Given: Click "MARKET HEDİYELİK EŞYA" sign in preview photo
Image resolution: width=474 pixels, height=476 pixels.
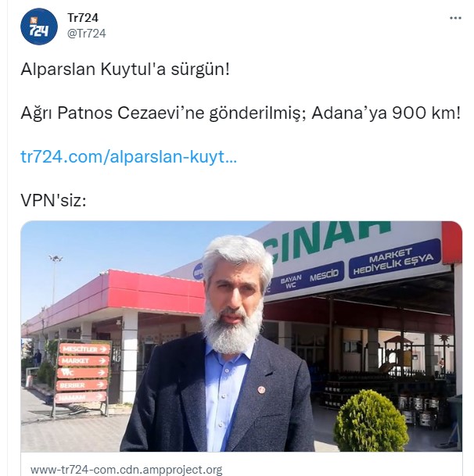Looking at the screenshot, I should tap(394, 259).
